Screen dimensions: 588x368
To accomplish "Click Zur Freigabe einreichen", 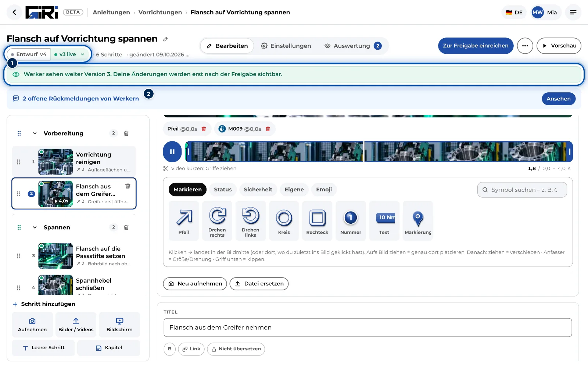I will coord(476,46).
